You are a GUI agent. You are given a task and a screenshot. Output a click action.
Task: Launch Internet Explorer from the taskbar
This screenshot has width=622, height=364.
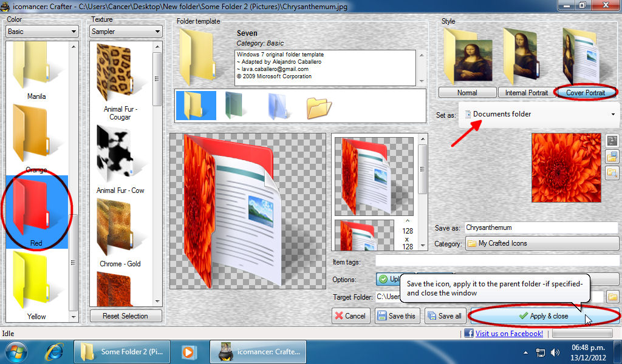pos(54,352)
